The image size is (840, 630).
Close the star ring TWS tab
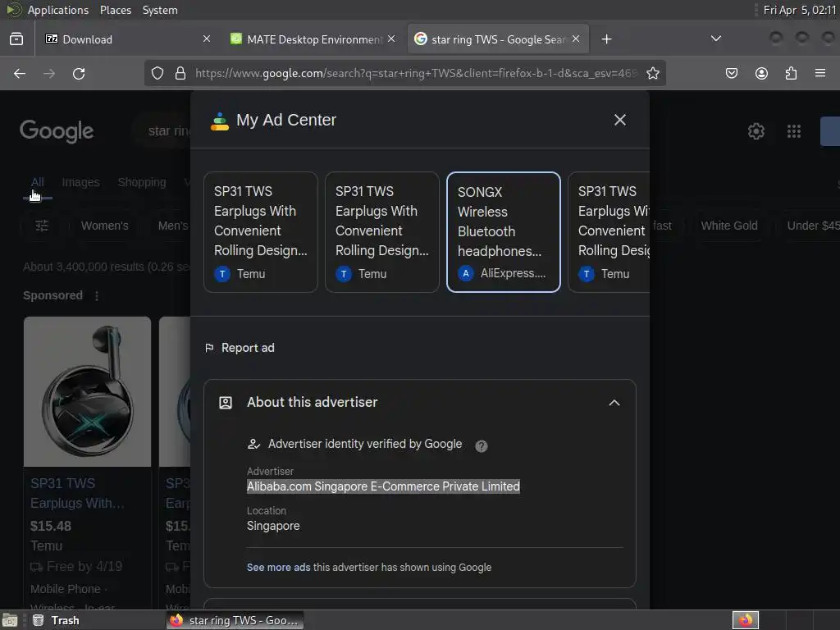576,39
